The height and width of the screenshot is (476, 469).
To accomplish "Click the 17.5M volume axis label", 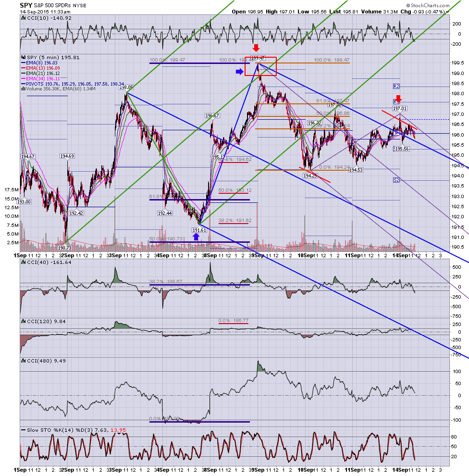I will point(11,190).
